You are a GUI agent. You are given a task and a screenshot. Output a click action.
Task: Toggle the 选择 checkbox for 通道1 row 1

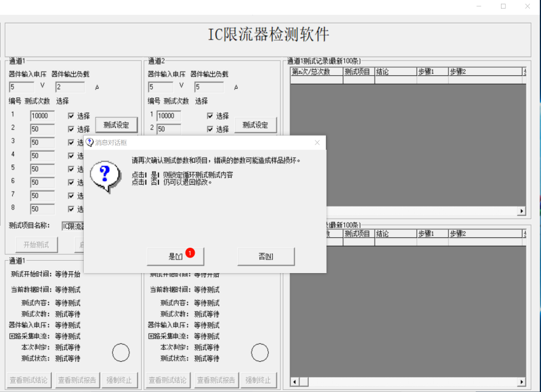tap(71, 116)
